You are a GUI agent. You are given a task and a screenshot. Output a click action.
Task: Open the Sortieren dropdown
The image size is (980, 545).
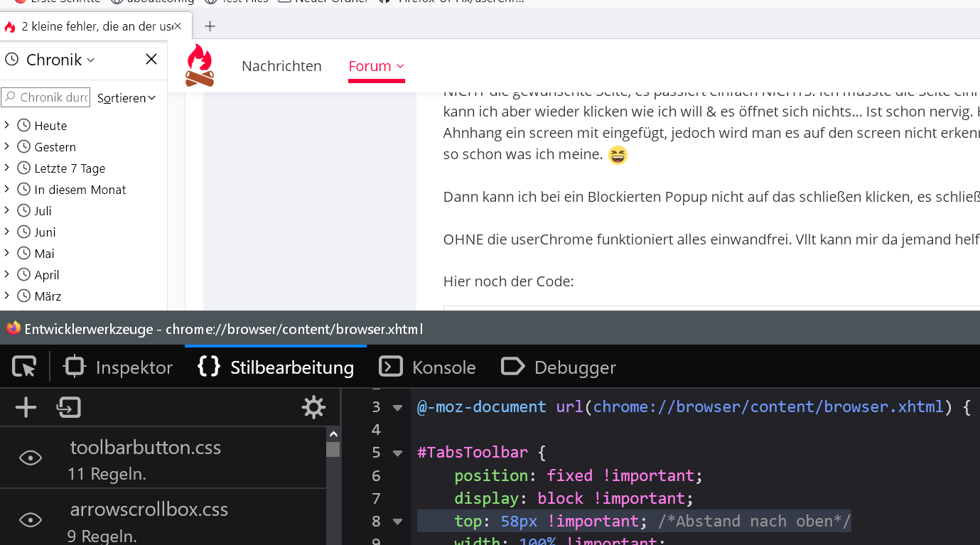(126, 98)
